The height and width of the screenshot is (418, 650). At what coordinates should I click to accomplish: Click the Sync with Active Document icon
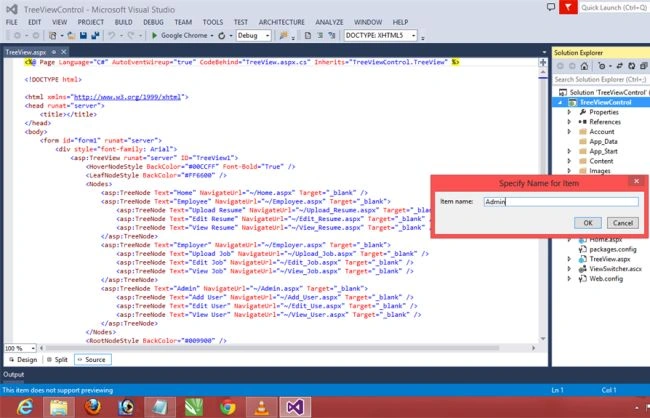(620, 66)
